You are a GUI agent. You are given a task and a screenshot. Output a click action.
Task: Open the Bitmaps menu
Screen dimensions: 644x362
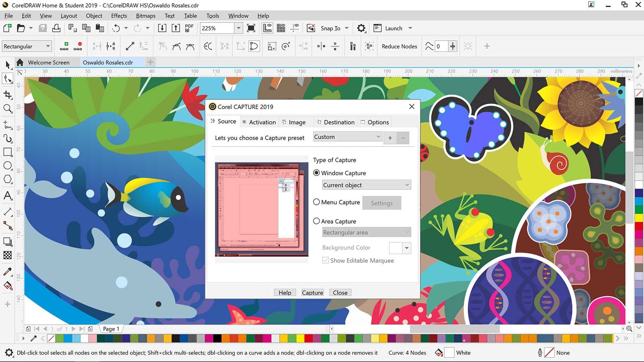tap(145, 16)
